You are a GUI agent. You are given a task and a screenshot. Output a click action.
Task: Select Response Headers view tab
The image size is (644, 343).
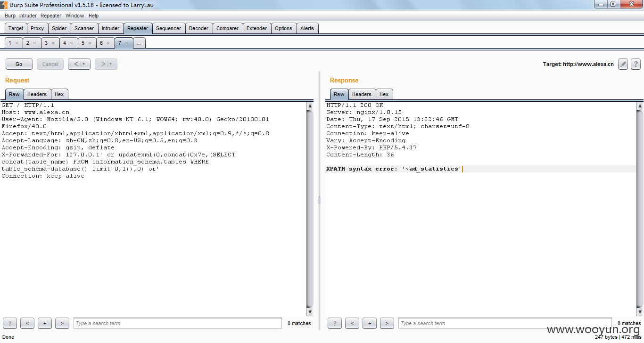coord(362,94)
